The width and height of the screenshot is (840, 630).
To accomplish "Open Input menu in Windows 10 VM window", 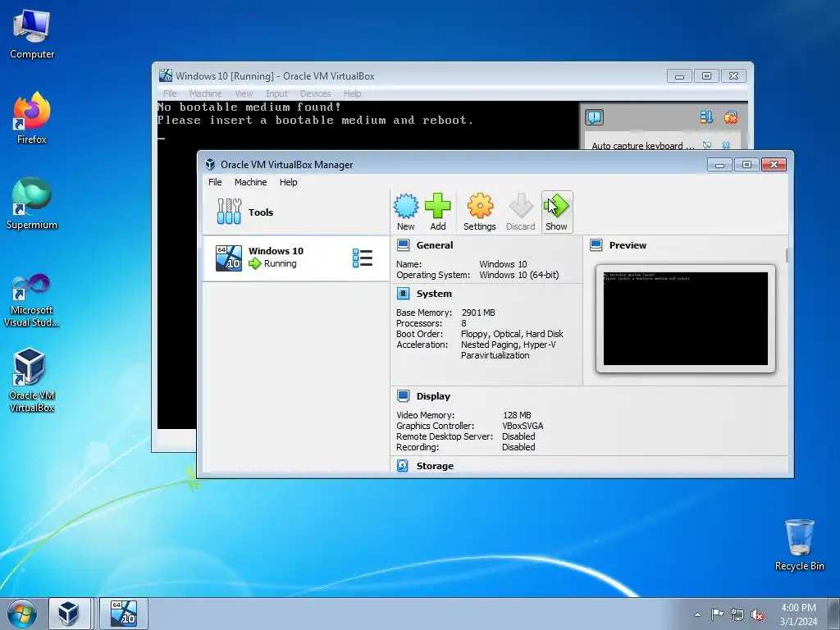I will coord(276,94).
